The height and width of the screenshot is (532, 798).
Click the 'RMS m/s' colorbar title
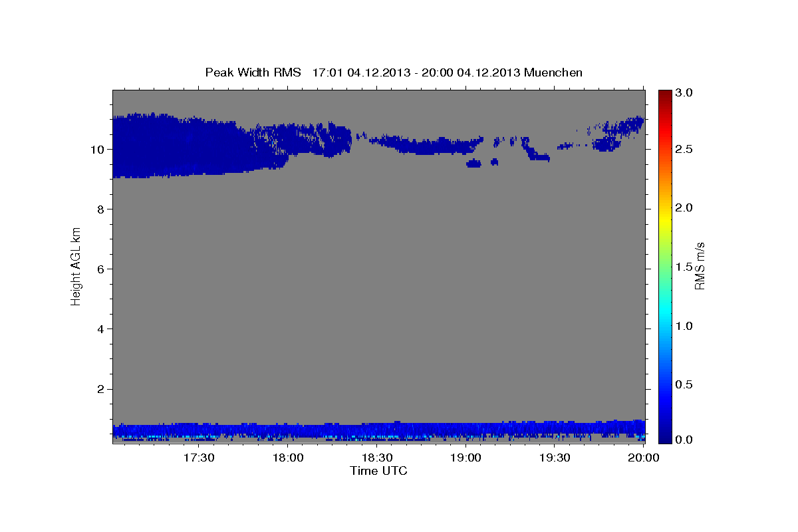click(700, 266)
